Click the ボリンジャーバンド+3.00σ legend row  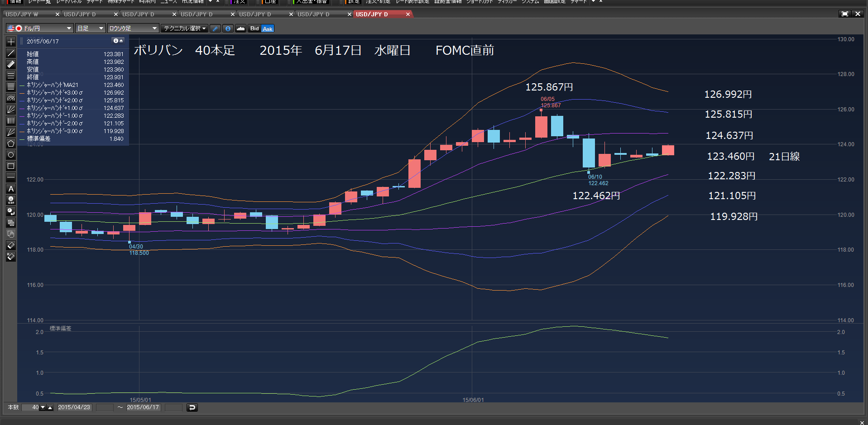[72, 93]
